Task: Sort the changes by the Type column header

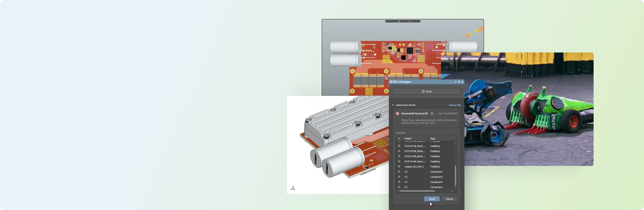Action: [433, 138]
